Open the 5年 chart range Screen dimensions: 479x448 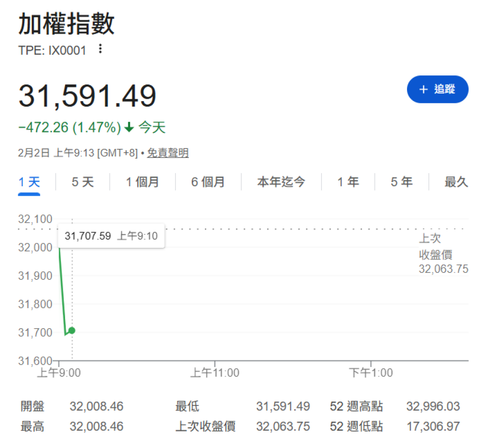[401, 182]
